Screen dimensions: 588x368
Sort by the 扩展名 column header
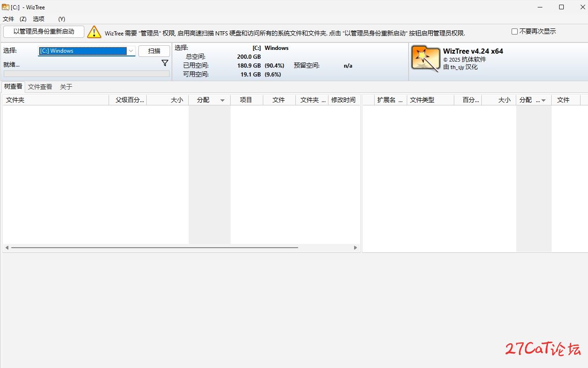point(390,100)
